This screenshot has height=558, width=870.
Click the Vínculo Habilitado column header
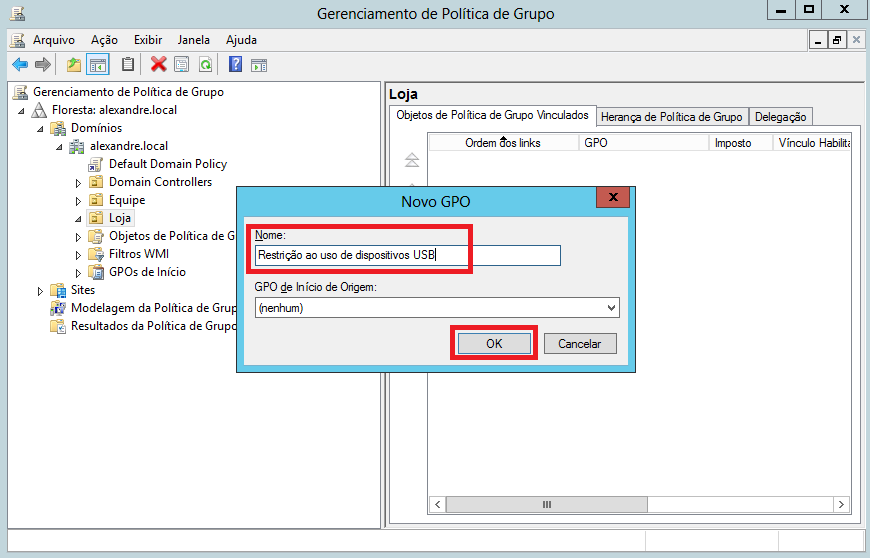(812, 143)
